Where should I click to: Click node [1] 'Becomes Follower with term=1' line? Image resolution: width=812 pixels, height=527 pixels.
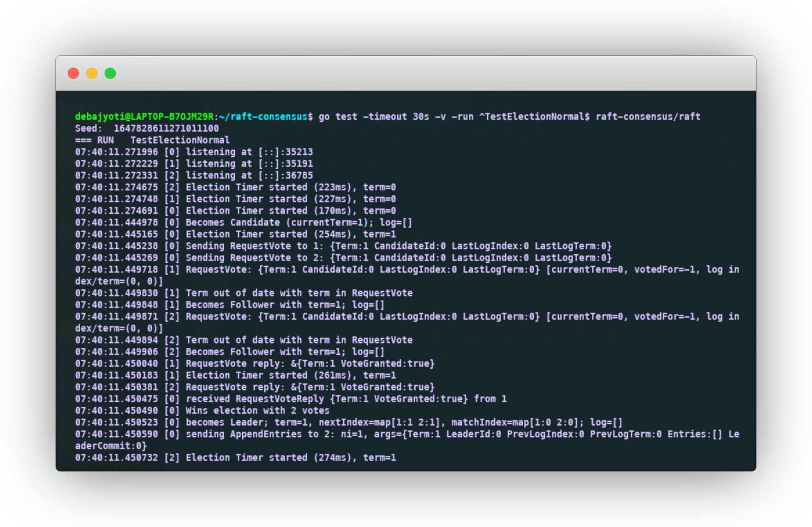pos(230,305)
